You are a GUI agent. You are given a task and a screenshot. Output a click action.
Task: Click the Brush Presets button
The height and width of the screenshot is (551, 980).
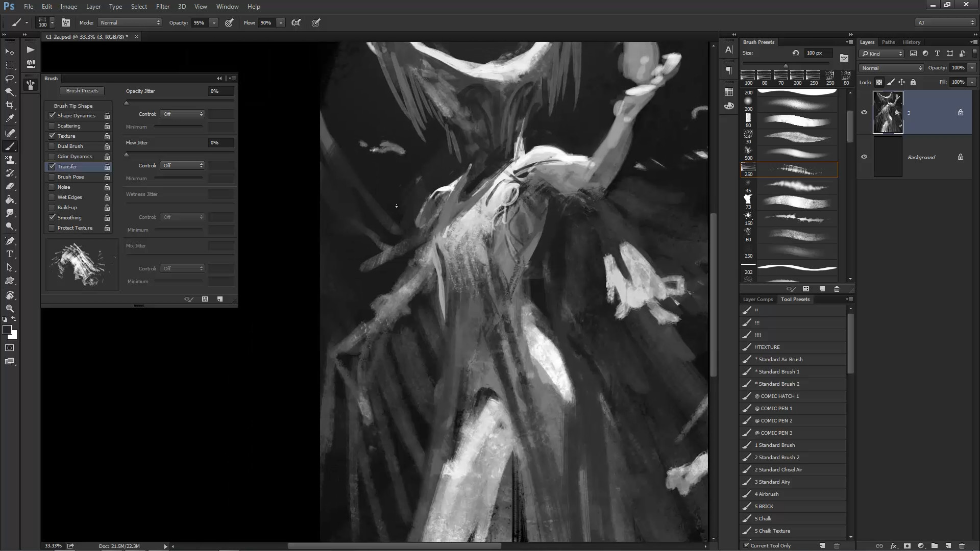pos(82,91)
